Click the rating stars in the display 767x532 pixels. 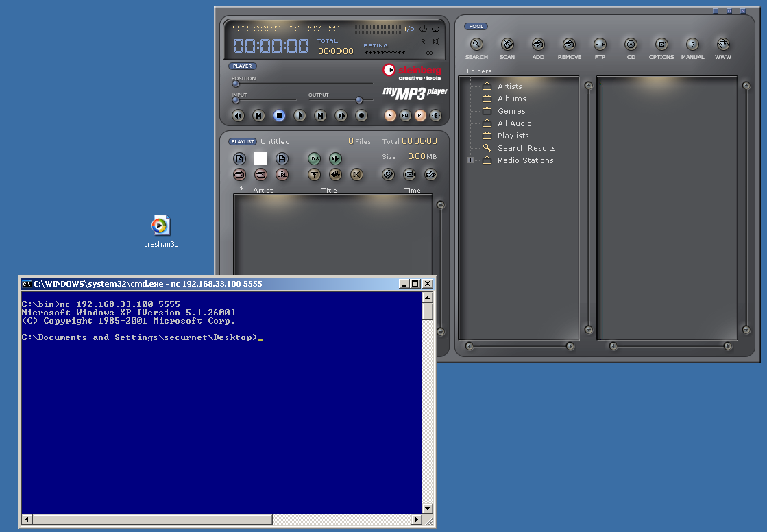pos(385,52)
